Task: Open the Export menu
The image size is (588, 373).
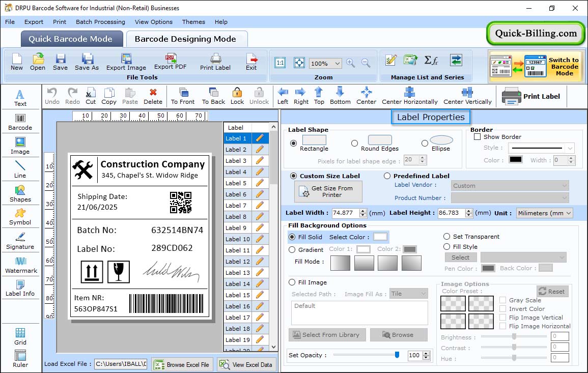Action: click(34, 22)
